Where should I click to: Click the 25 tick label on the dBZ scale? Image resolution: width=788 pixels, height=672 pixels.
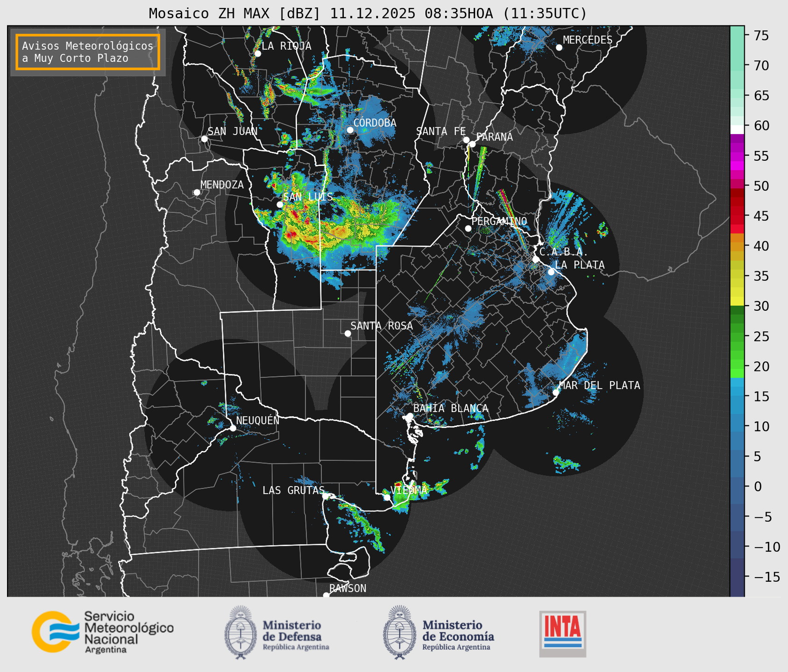(760, 336)
